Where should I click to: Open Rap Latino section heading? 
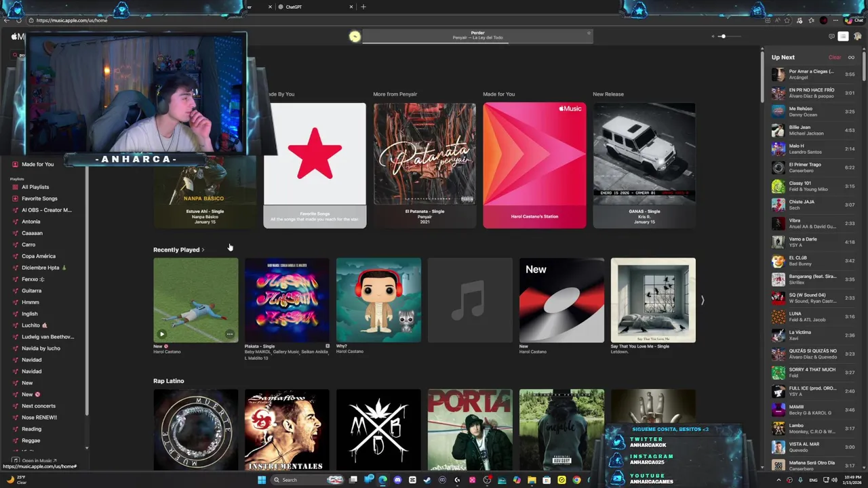pyautogui.click(x=168, y=381)
